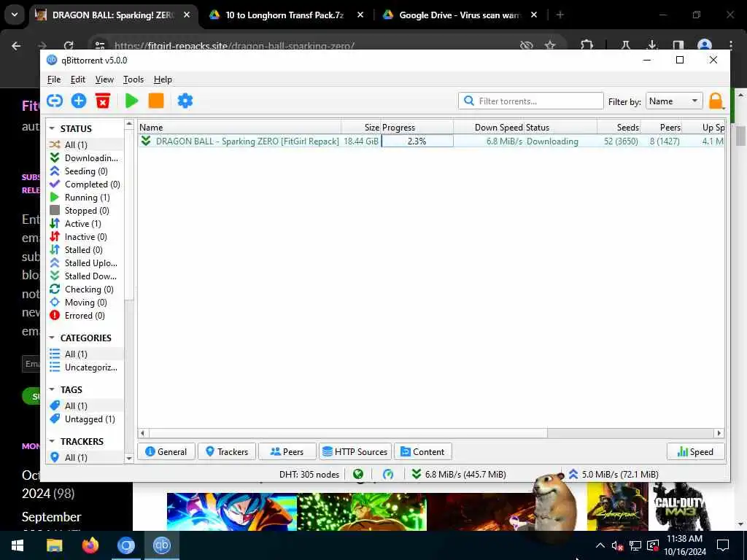Select All (1) under TAGS

[x=85, y=405]
